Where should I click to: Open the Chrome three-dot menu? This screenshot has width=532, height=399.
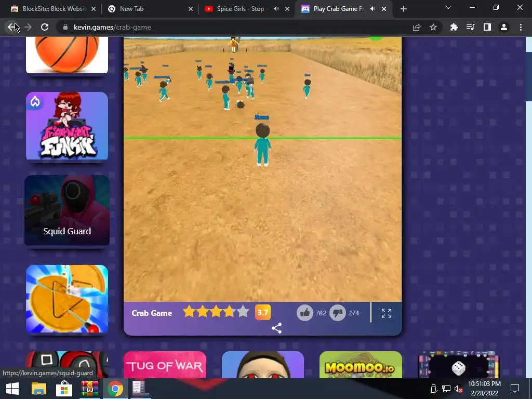pos(521,27)
